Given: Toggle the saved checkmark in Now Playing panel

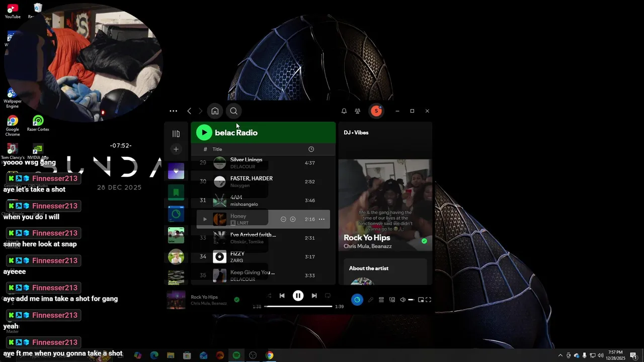Looking at the screenshot, I should [x=424, y=241].
